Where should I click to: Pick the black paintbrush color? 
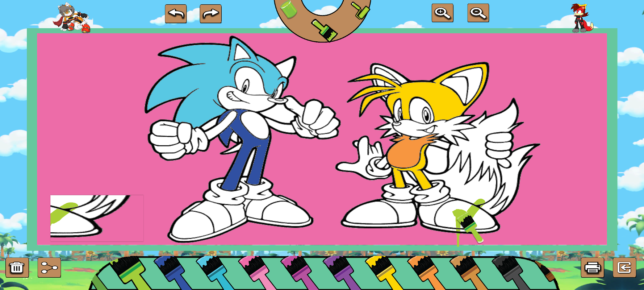click(512, 273)
